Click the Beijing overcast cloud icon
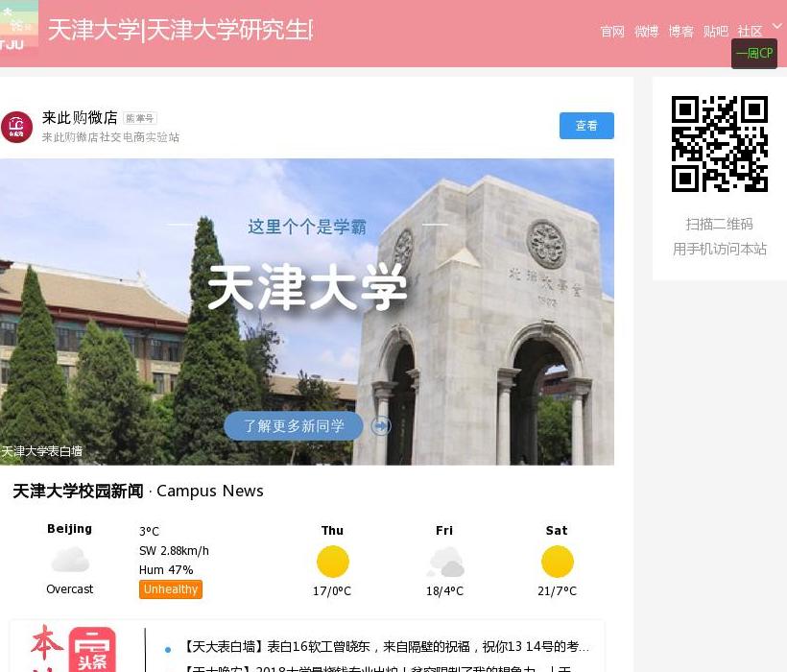The width and height of the screenshot is (787, 672). 70,560
